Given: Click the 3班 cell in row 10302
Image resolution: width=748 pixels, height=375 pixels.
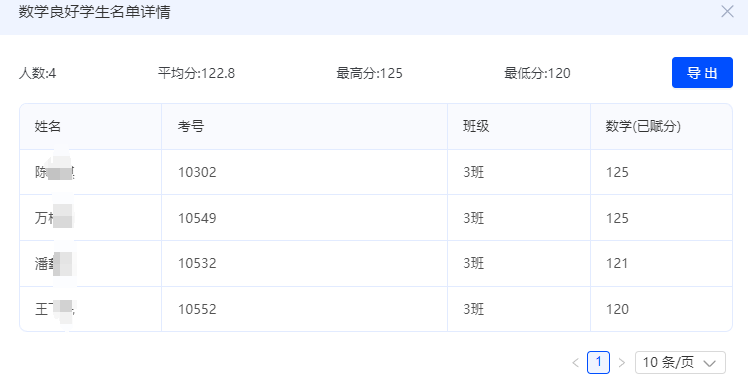Looking at the screenshot, I should pos(519,172).
